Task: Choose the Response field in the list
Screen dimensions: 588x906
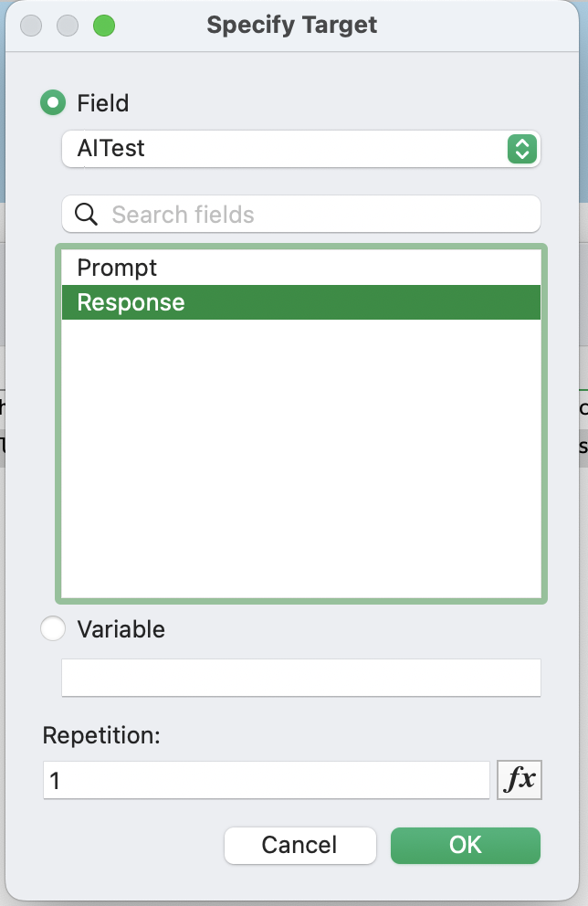Action: click(x=301, y=302)
